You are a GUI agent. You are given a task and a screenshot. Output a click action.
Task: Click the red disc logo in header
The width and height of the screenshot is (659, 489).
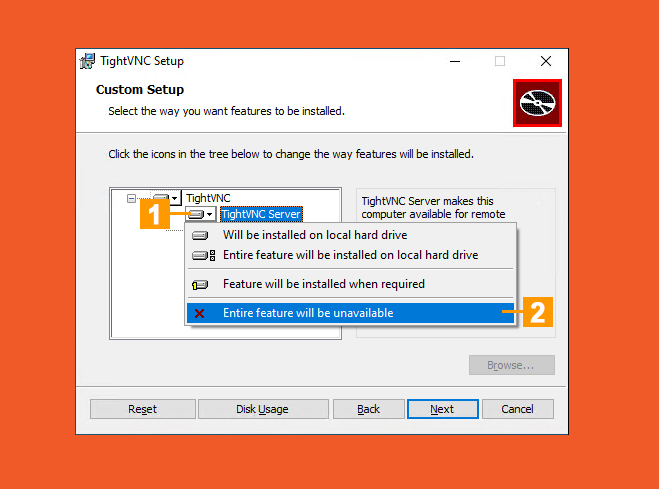coord(538,103)
